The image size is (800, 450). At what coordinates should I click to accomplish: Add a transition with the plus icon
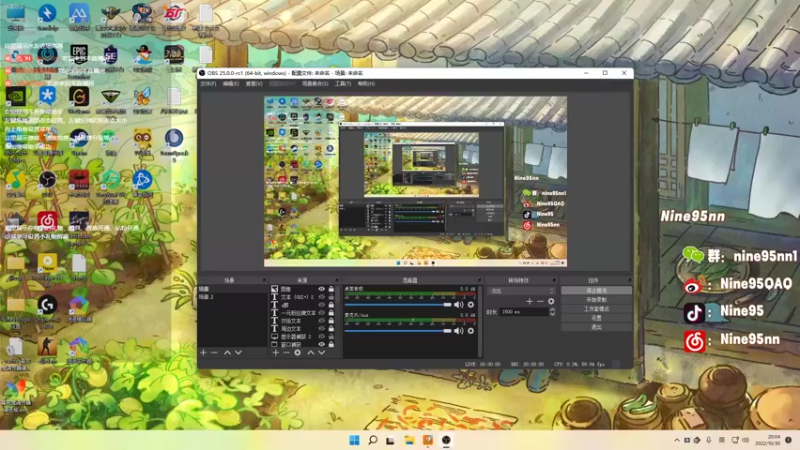click(529, 302)
